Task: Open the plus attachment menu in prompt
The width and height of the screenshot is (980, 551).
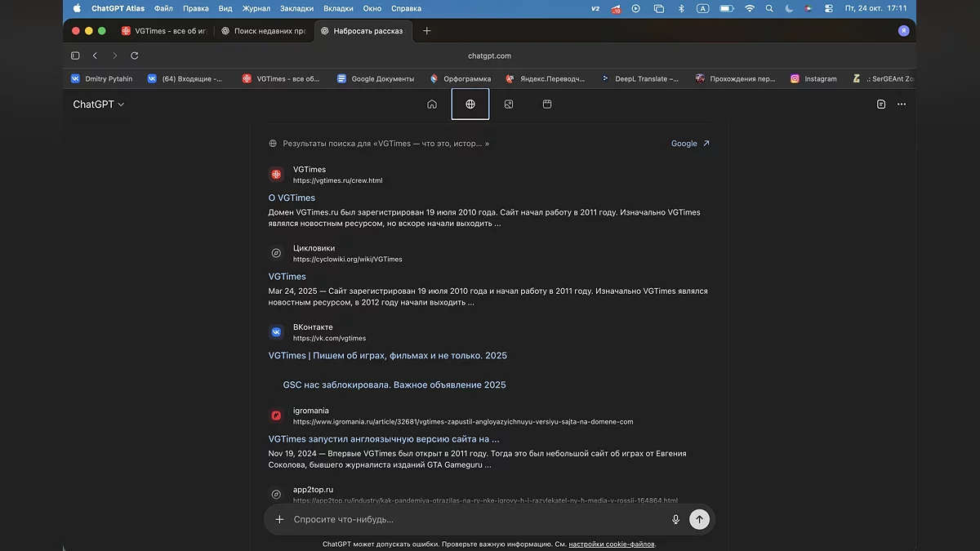Action: click(279, 519)
